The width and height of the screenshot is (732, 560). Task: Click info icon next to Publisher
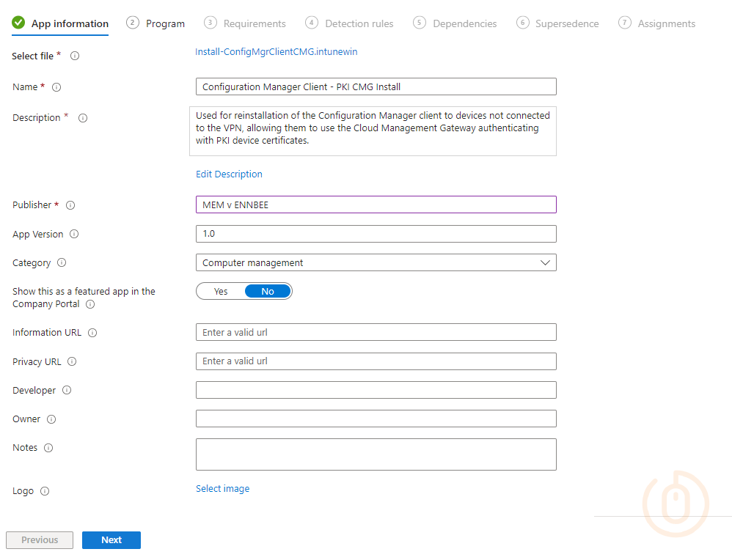pos(70,205)
